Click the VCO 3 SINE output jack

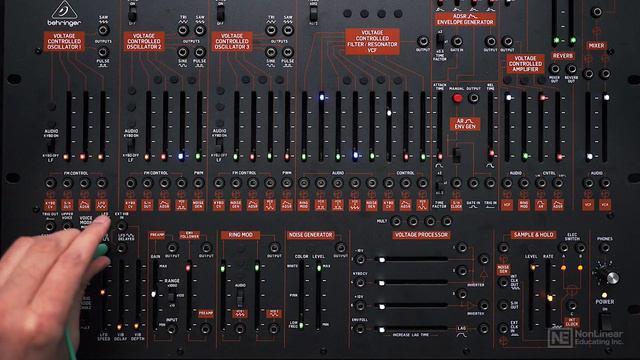coord(271,52)
